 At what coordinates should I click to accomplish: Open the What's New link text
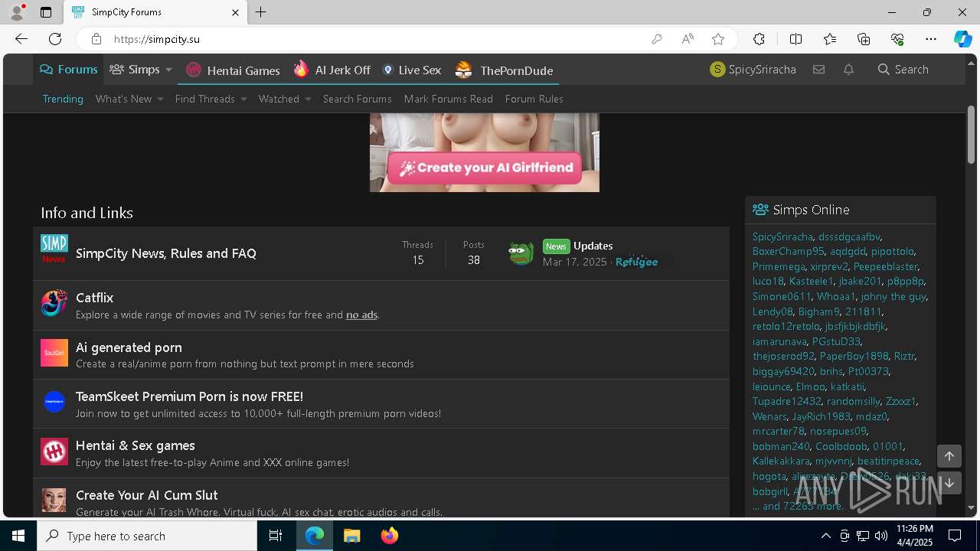[123, 99]
